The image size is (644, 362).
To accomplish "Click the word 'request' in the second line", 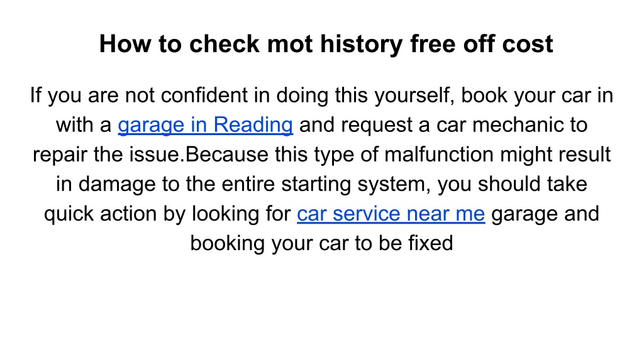I will (x=377, y=126).
